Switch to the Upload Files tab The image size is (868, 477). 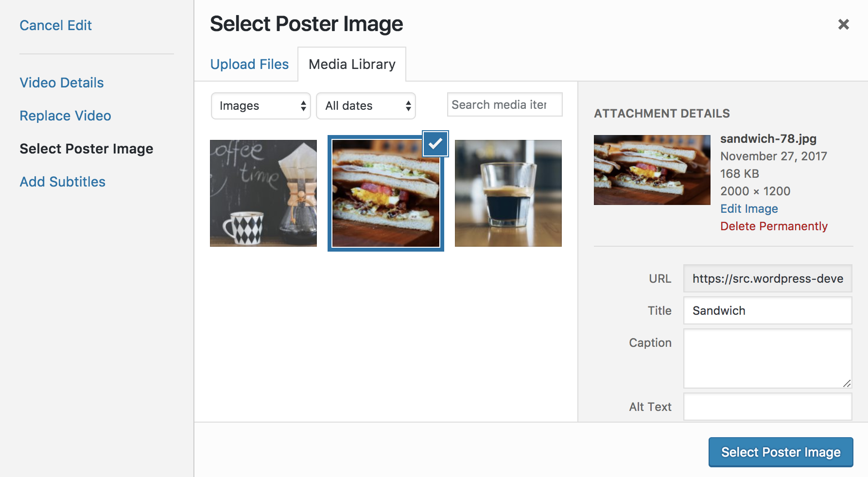tap(249, 64)
